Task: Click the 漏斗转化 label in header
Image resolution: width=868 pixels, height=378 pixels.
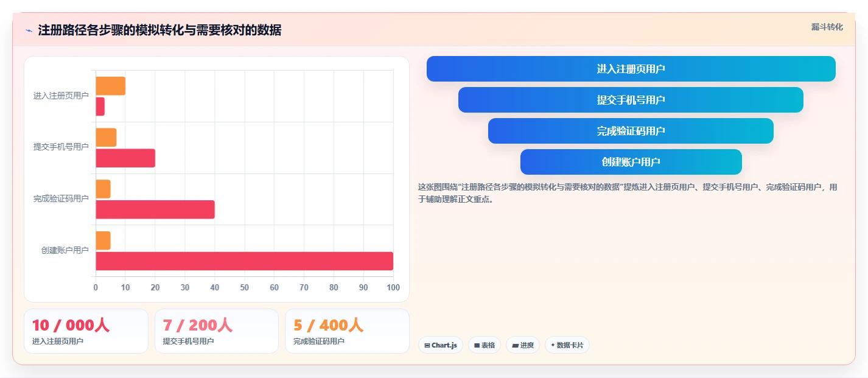Action: [827, 27]
